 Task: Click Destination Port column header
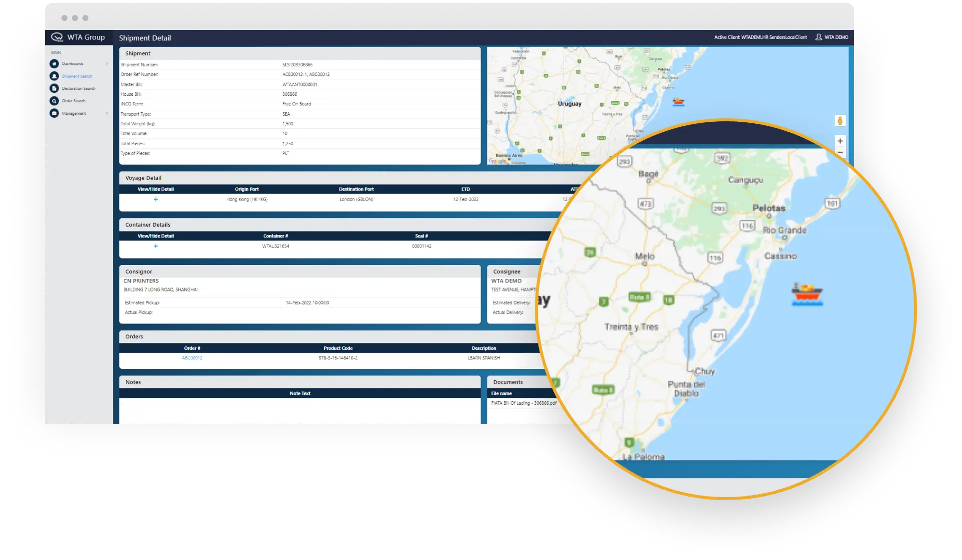(356, 189)
